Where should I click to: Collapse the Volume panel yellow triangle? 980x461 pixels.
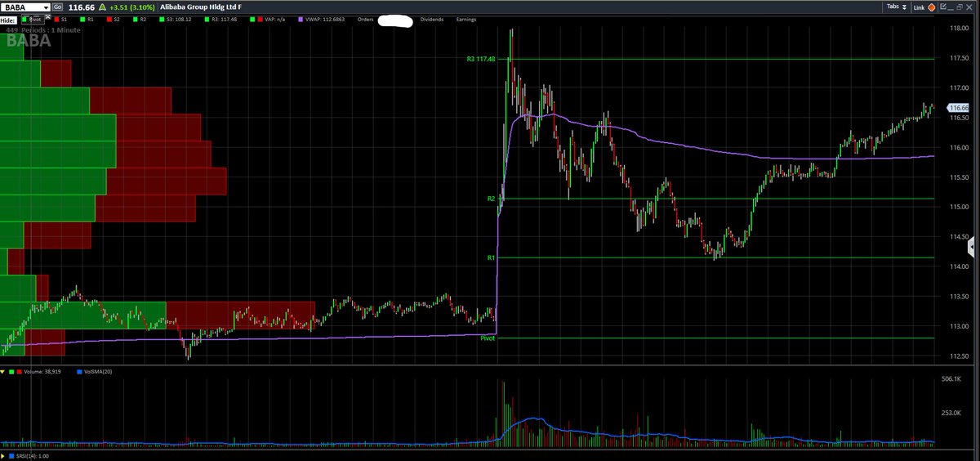click(2, 372)
